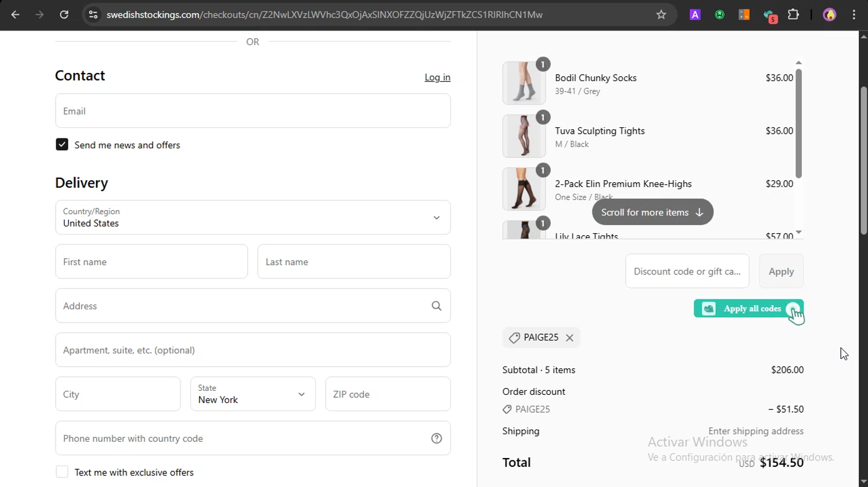Reload the checkout page

click(64, 14)
